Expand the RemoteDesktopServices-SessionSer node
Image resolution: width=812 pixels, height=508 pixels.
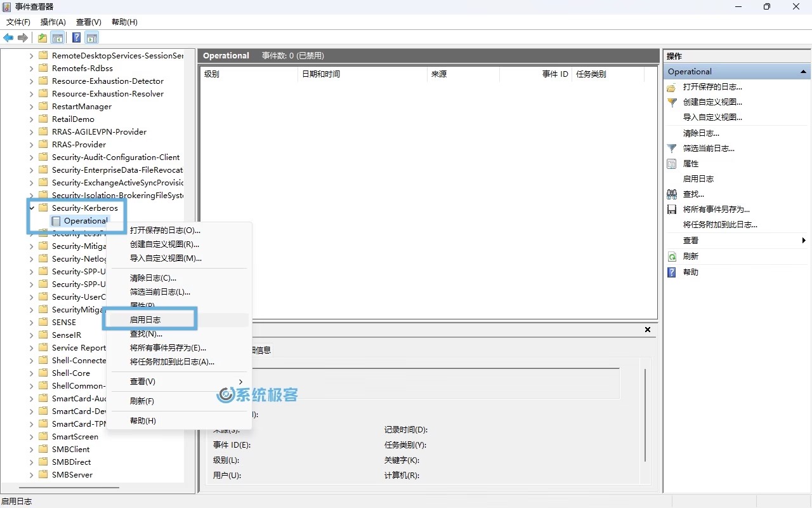tap(31, 56)
